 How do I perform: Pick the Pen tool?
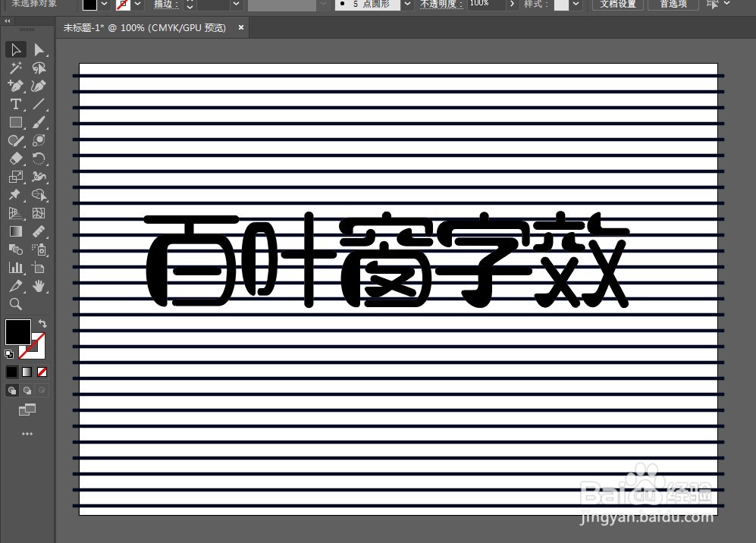coord(15,86)
